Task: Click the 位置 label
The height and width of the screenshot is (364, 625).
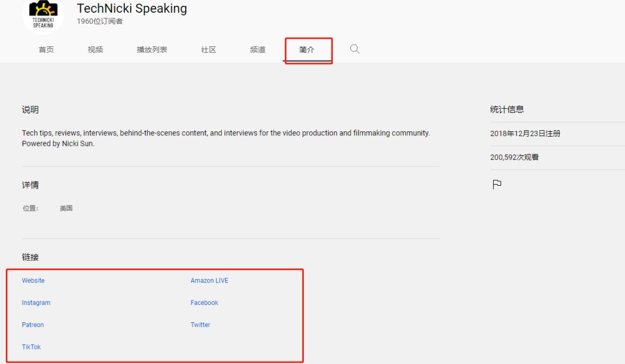Action: point(30,208)
